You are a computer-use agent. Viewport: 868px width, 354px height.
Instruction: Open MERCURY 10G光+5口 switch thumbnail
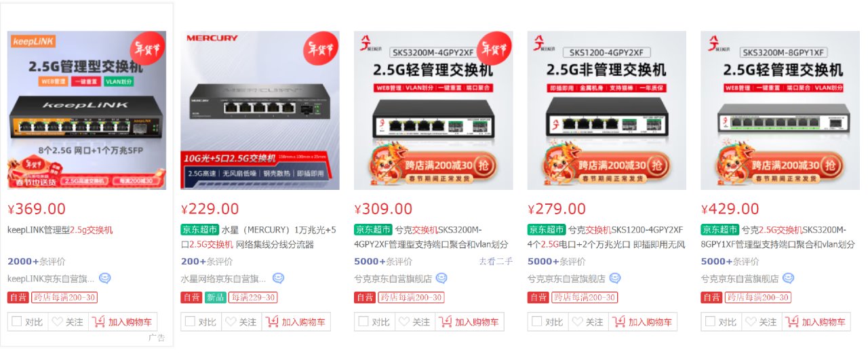(x=260, y=110)
